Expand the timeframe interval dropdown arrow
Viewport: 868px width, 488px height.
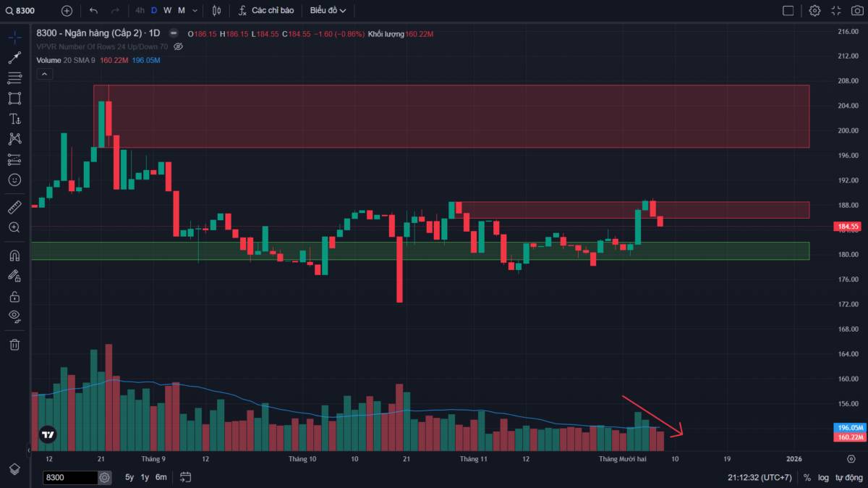tap(195, 11)
